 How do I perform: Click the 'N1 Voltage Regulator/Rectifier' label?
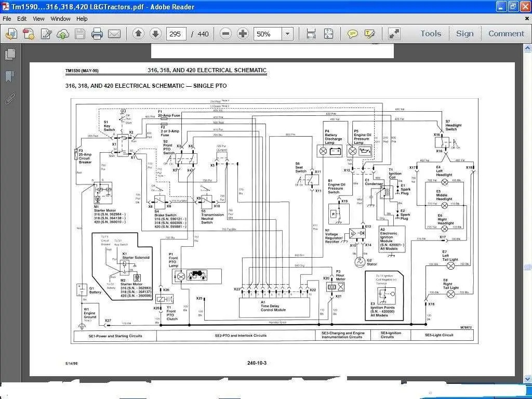(334, 236)
